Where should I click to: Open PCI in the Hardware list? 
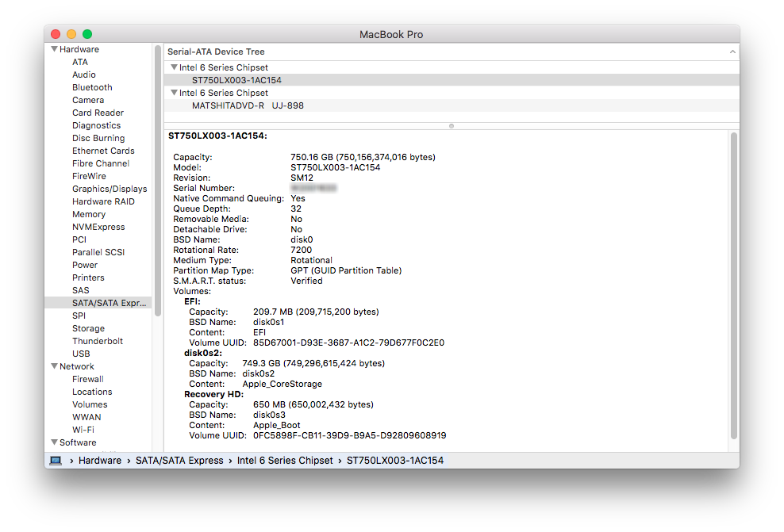[x=79, y=239]
